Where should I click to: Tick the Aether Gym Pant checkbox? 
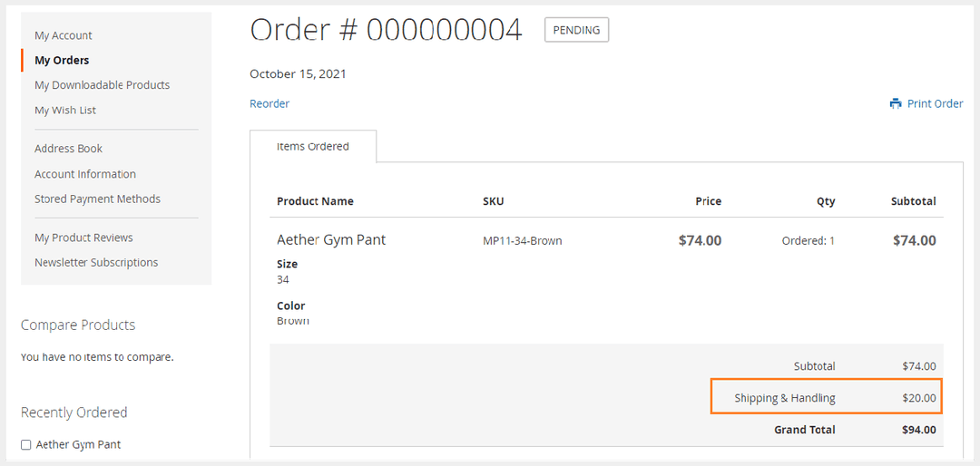(x=26, y=445)
